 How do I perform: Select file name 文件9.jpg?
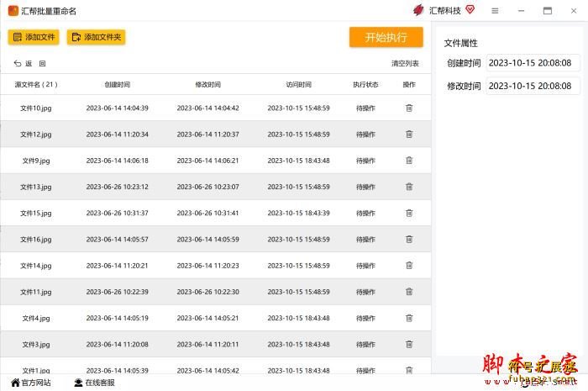tap(36, 161)
